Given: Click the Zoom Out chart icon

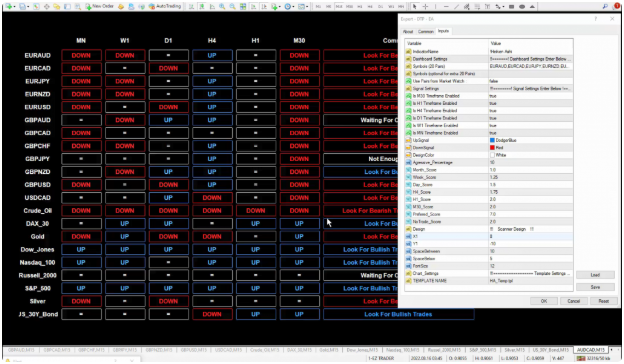Looking at the screenshot, I should tap(232, 6).
